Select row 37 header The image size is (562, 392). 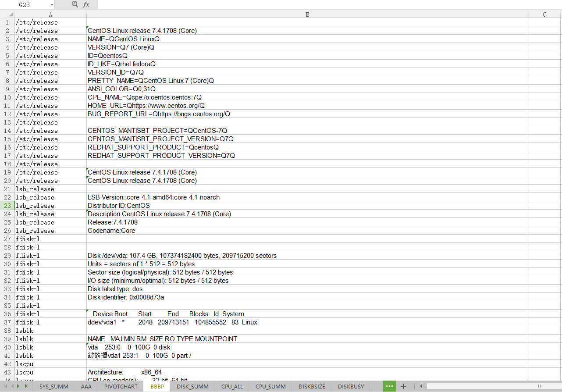7,322
